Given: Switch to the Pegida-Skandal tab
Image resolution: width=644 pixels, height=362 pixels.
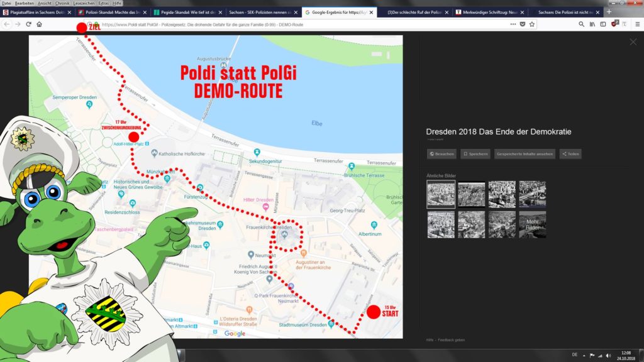Looking at the screenshot, I should (x=189, y=13).
